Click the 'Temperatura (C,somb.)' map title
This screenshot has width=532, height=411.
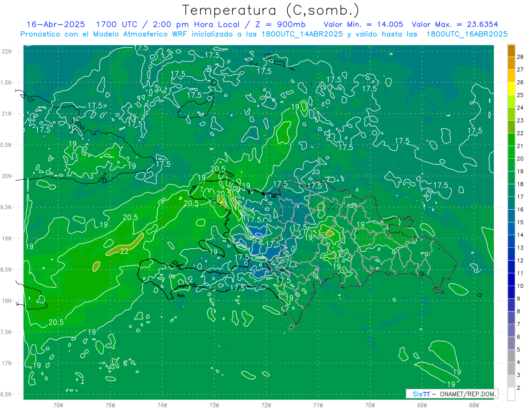click(271, 10)
